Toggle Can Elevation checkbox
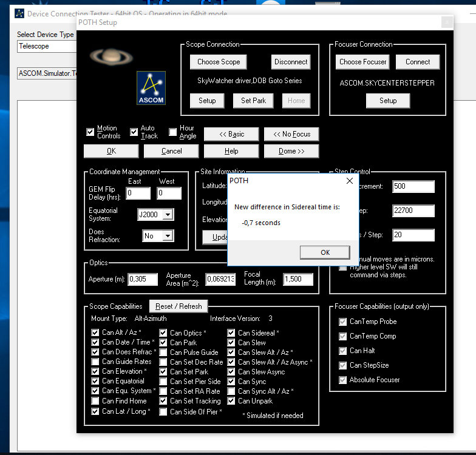 [x=95, y=371]
